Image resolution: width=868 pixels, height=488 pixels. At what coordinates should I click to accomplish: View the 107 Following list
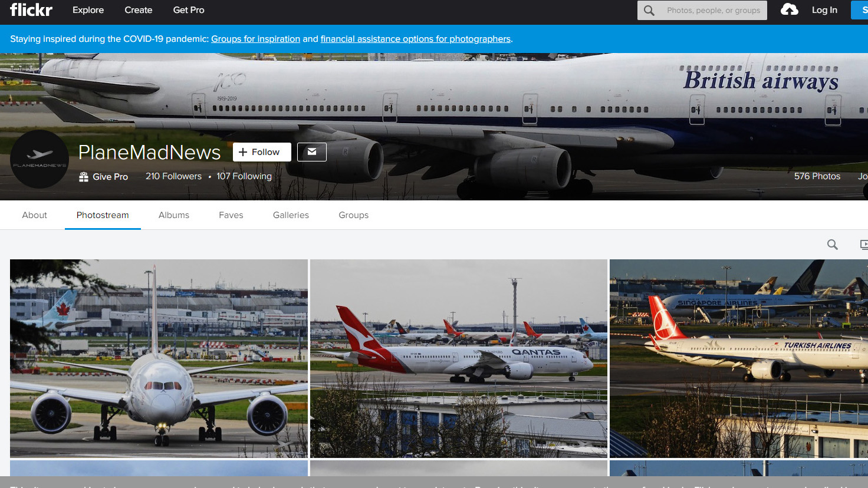[244, 176]
